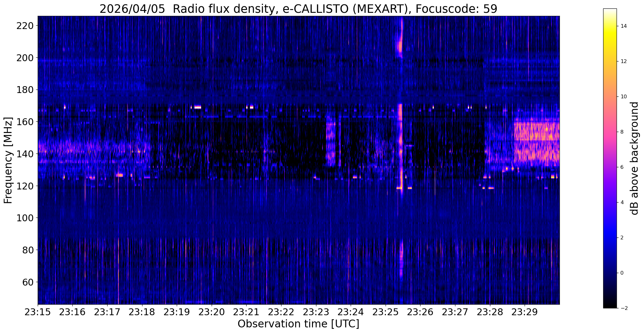Click the 23:29 time tick label

tap(525, 312)
